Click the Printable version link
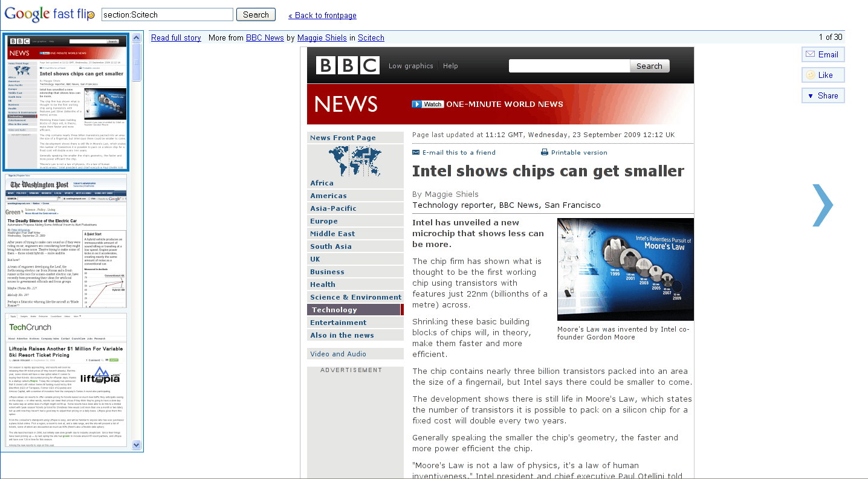This screenshot has height=479, width=868. (579, 152)
